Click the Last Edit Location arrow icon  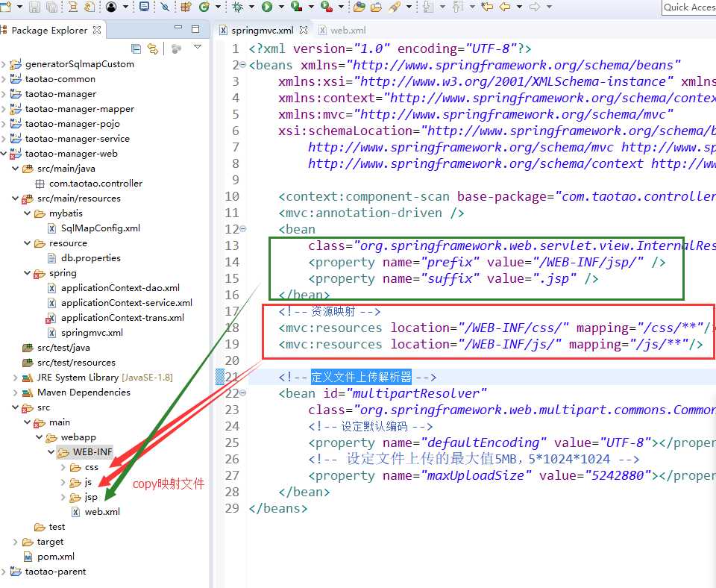[x=487, y=7]
